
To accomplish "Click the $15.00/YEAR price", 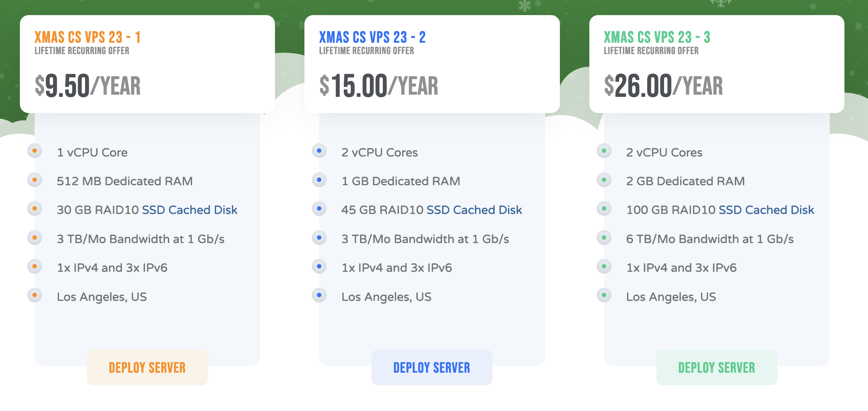I will 378,86.
